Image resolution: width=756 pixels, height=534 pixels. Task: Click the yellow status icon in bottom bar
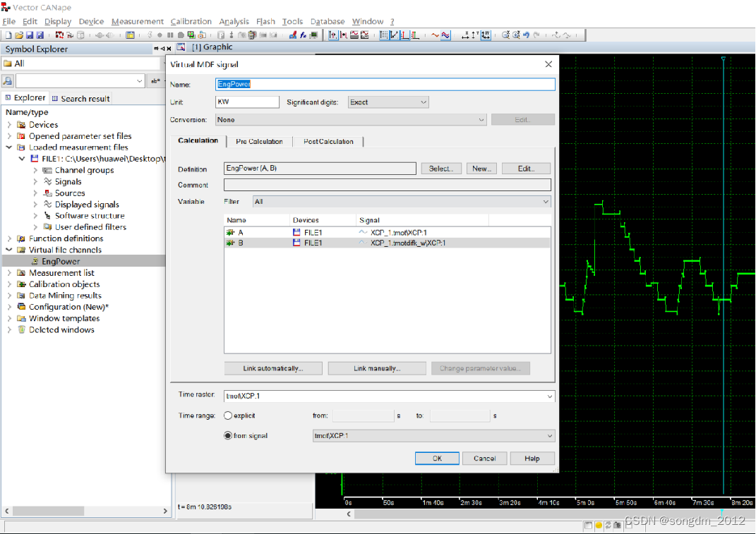click(599, 526)
